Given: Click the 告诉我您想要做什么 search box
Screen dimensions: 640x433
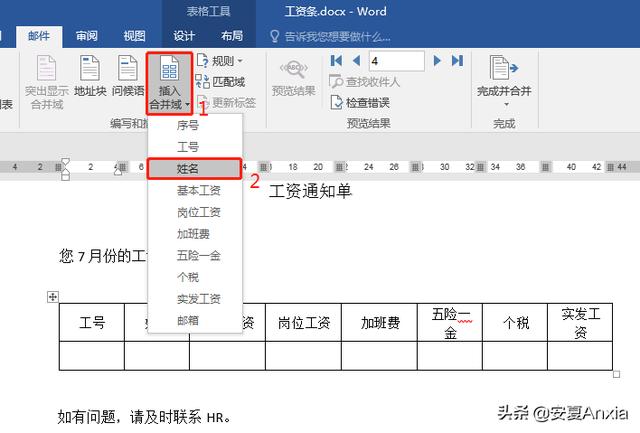Looking at the screenshot, I should click(x=330, y=37).
